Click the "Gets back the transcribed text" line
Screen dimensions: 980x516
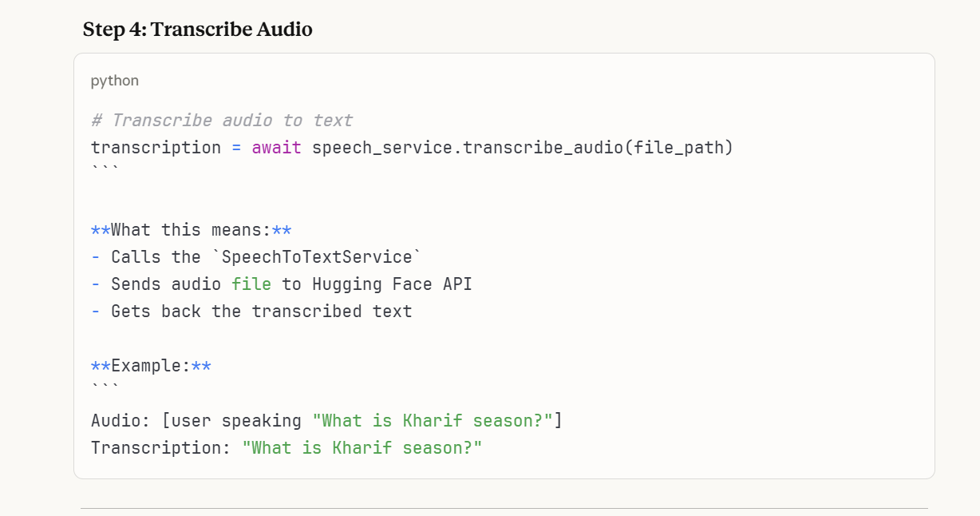(x=261, y=312)
